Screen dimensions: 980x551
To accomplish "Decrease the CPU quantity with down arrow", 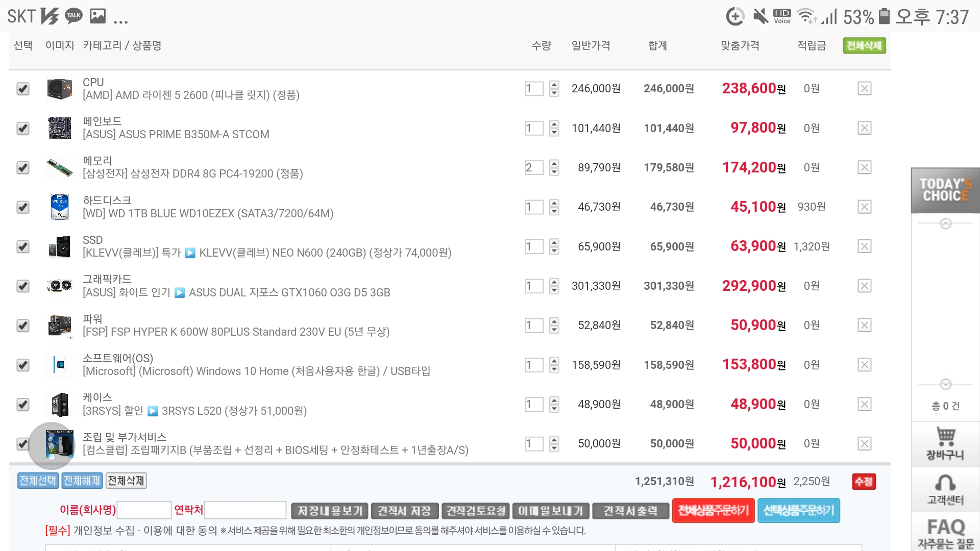I will point(554,93).
